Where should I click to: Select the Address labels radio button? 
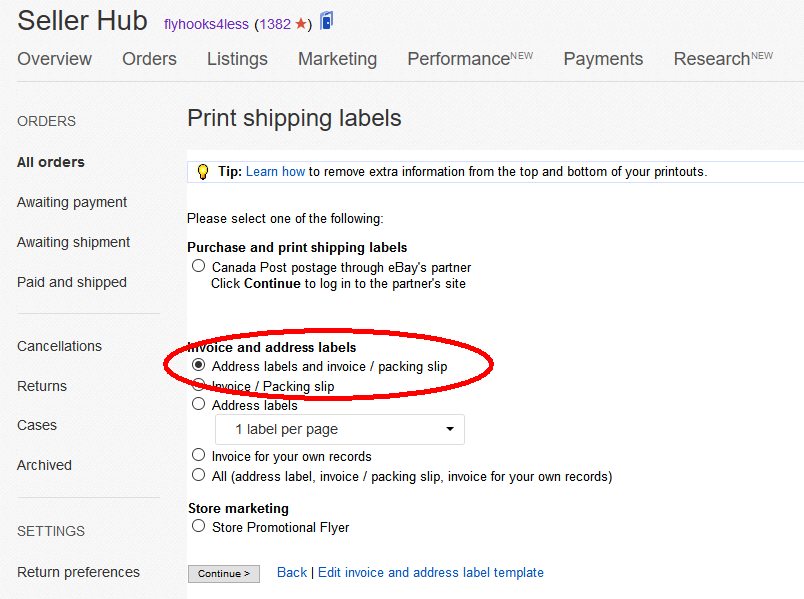197,404
